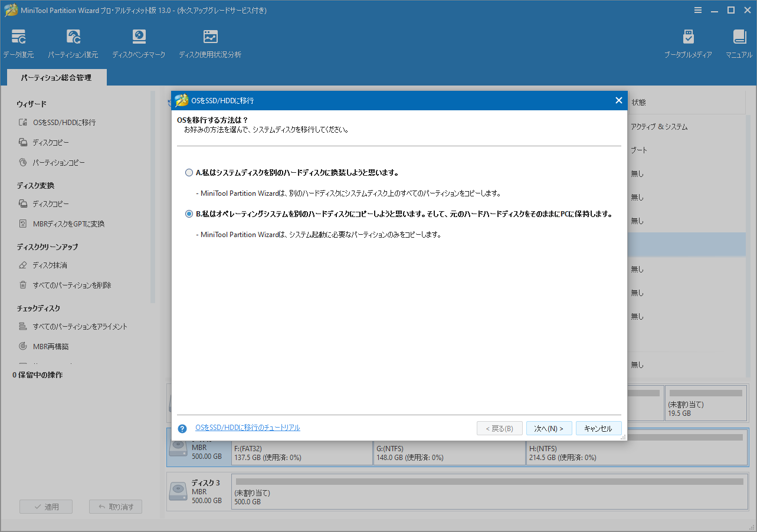This screenshot has width=757, height=532.
Task: Click the dialog resize grip in the corner
Action: pyautogui.click(x=623, y=437)
